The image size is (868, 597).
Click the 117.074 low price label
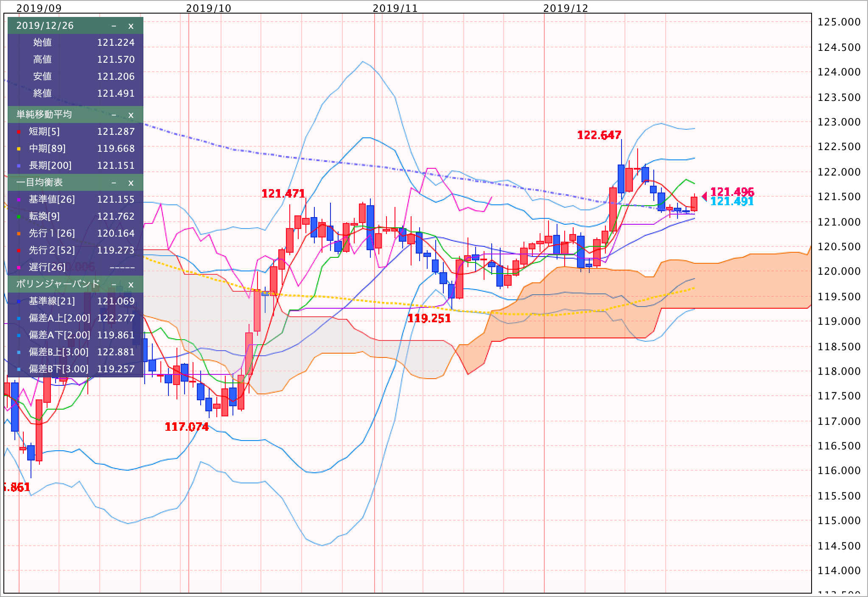point(187,427)
